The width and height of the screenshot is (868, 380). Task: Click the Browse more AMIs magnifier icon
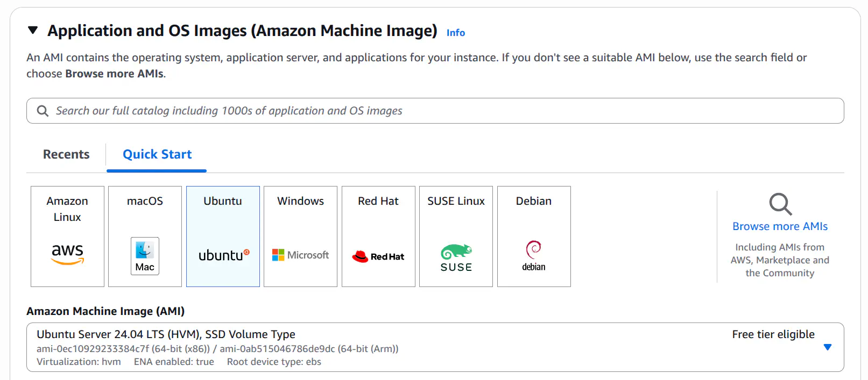(780, 204)
